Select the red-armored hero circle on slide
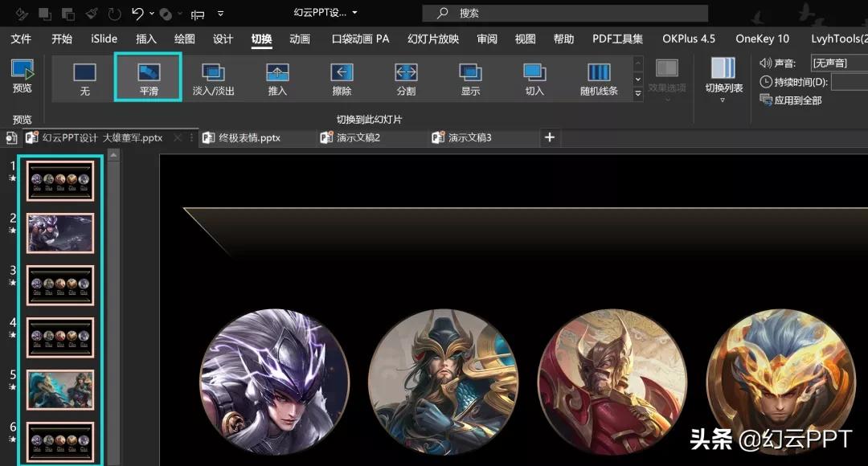Image resolution: width=868 pixels, height=466 pixels. pos(612,382)
